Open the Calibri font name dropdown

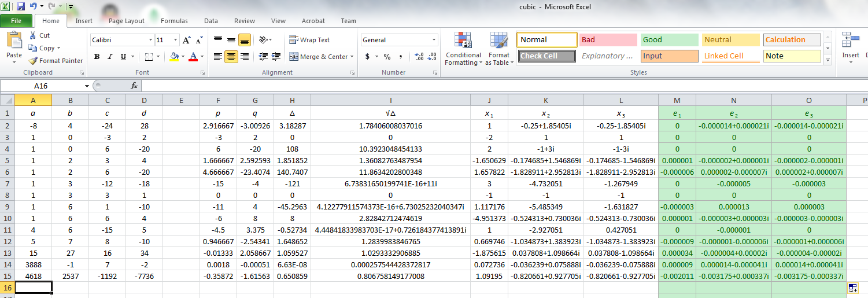(150, 40)
